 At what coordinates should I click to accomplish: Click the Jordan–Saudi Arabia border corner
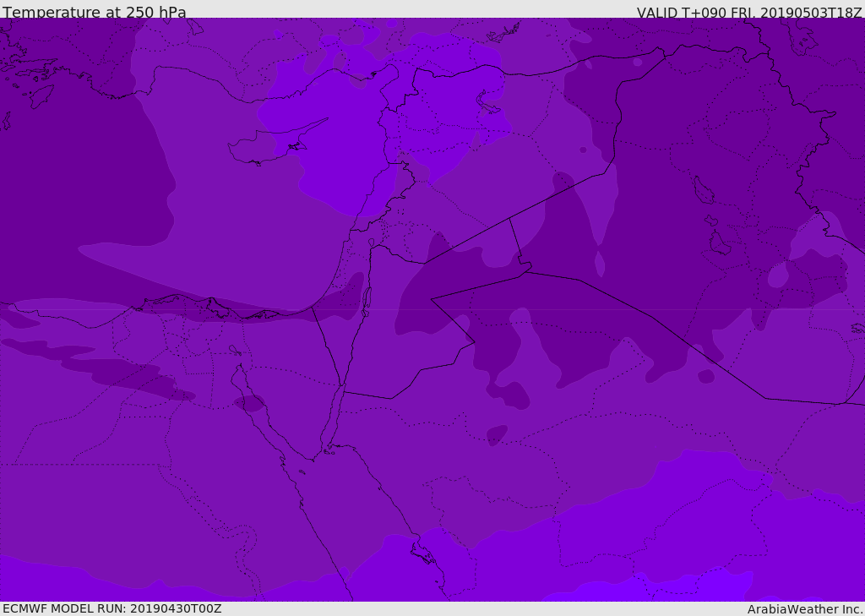(475, 342)
